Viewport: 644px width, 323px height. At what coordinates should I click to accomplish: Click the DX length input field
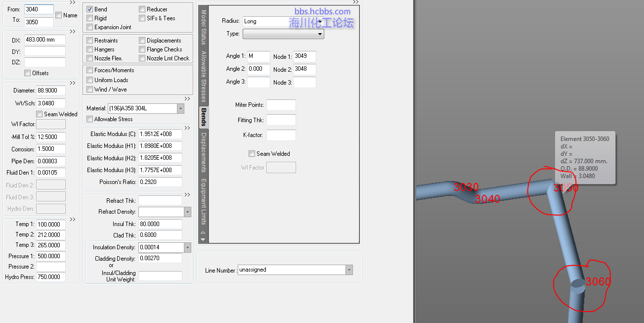tap(44, 40)
